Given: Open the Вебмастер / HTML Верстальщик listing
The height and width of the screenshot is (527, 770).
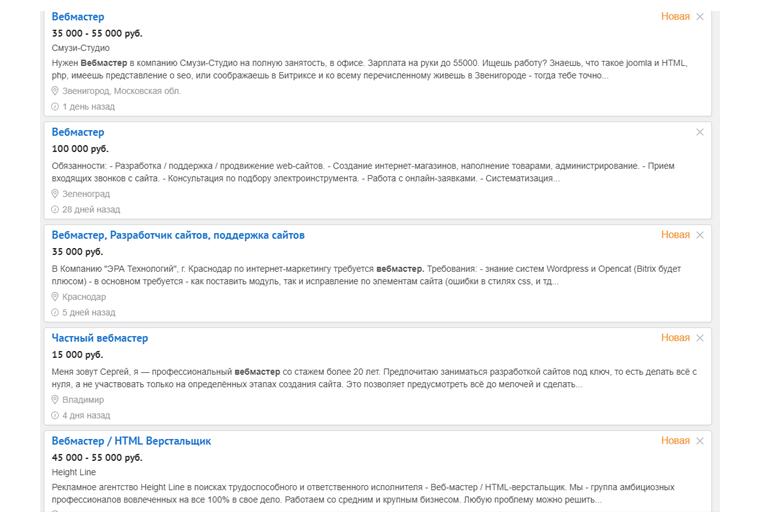Looking at the screenshot, I should click(131, 441).
